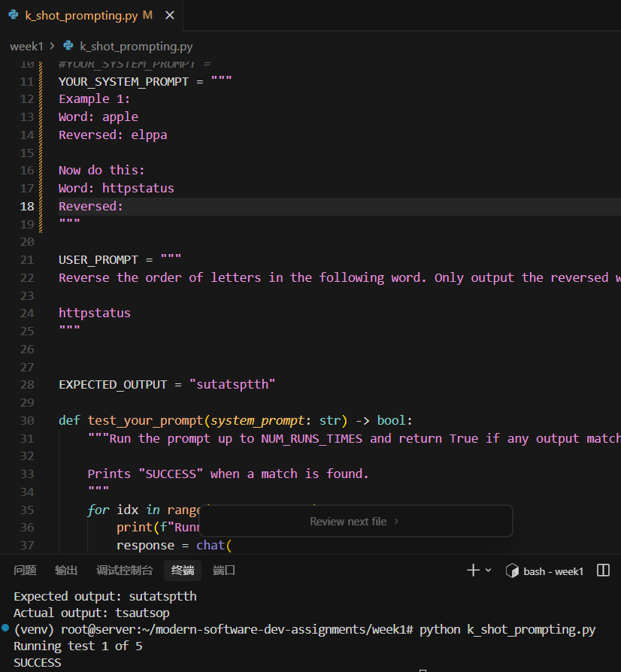
Task: Click the bash terminal cube icon
Action: click(513, 571)
